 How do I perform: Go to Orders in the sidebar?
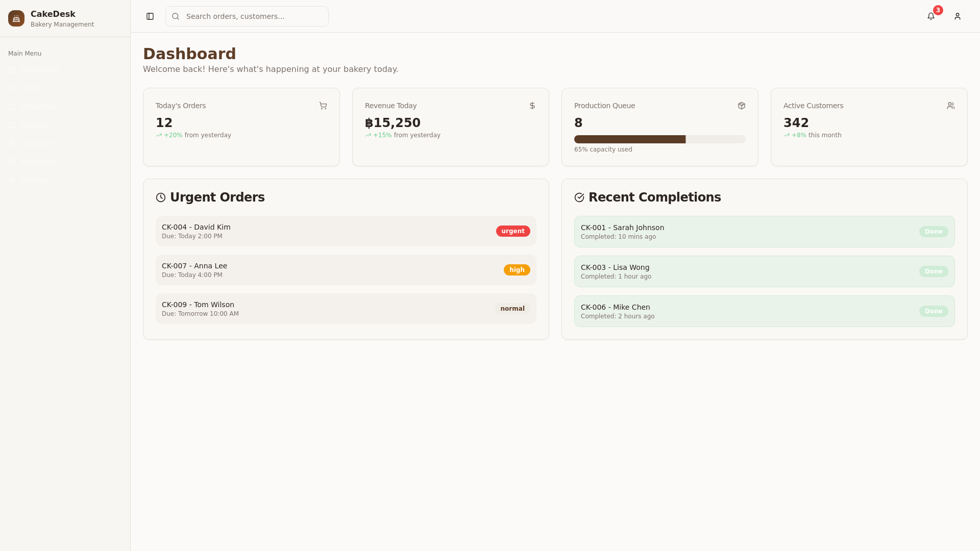tap(65, 88)
